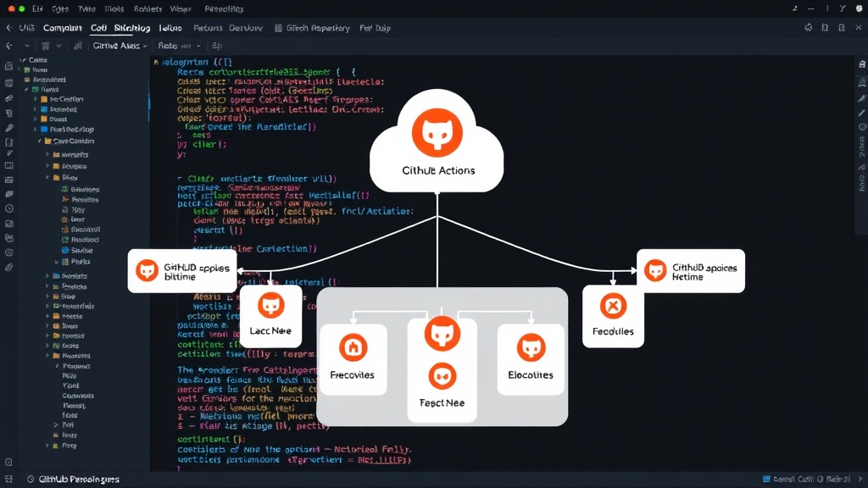Viewport: 868px width, 488px height.
Task: Click the house icon on Frecovites card
Action: 353,347
